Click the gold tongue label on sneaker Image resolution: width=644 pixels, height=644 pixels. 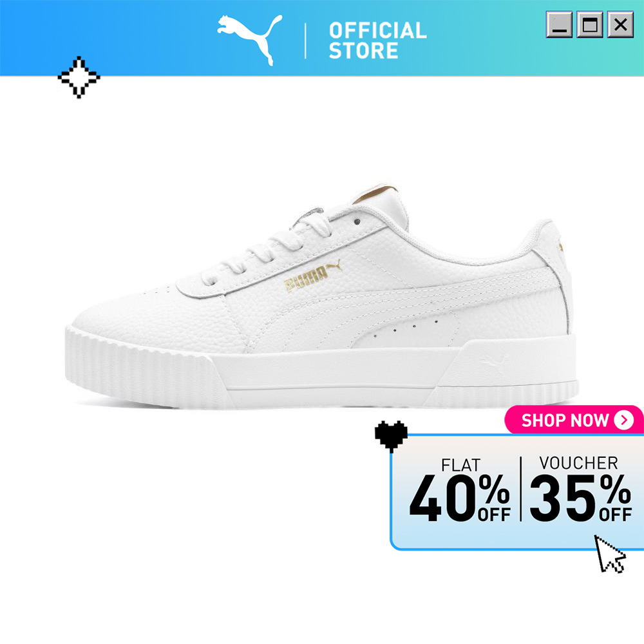(376, 194)
